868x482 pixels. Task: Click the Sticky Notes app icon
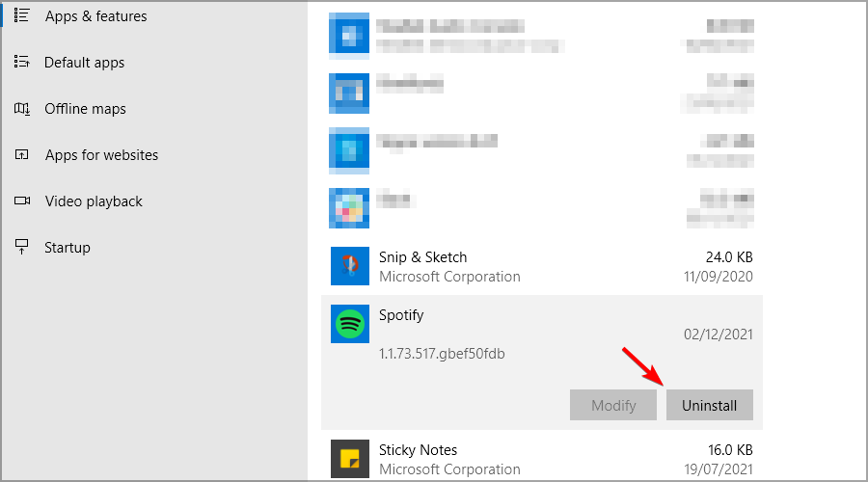pos(350,459)
